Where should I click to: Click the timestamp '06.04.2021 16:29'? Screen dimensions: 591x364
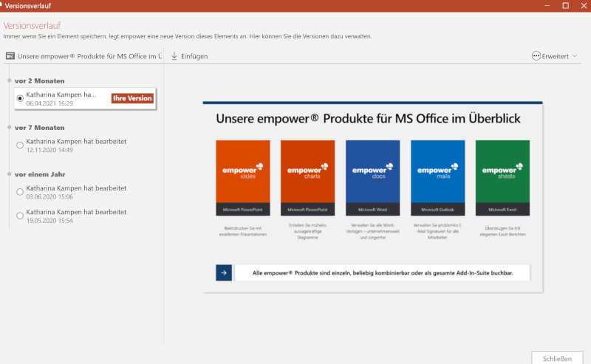click(49, 103)
